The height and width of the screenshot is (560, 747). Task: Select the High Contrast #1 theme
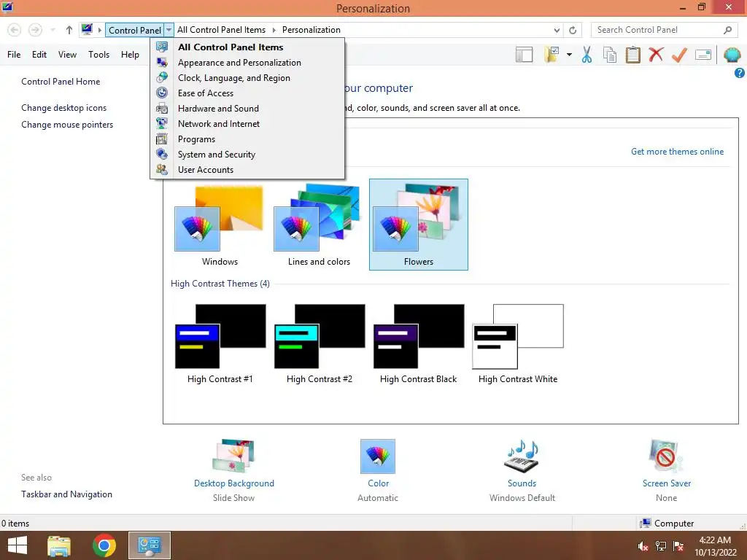pyautogui.click(x=220, y=344)
